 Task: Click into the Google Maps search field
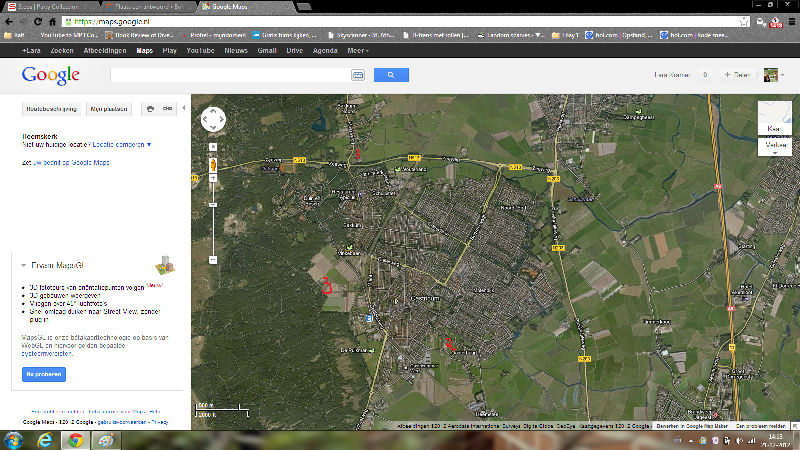tap(231, 75)
